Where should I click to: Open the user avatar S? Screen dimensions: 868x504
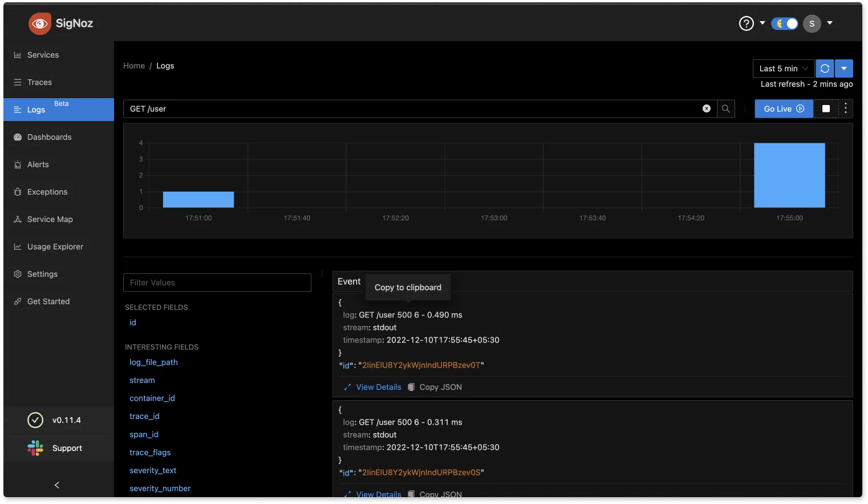pyautogui.click(x=812, y=23)
